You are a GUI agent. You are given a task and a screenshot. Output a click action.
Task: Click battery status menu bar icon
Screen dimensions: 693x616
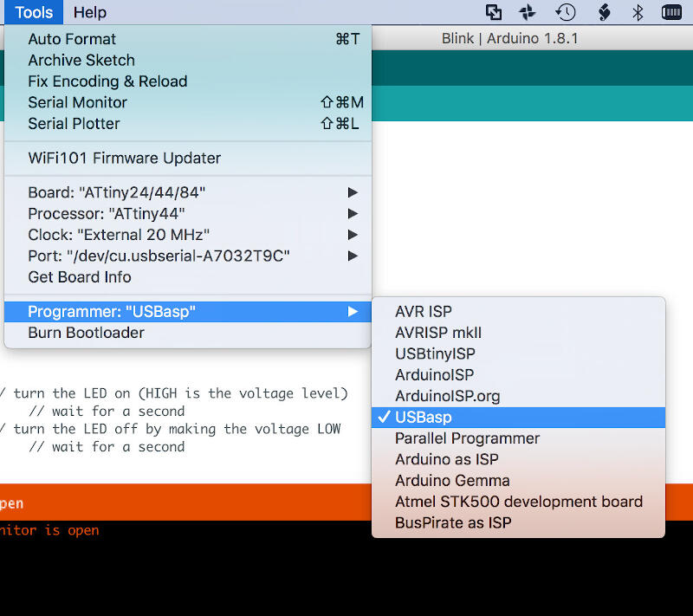(671, 12)
